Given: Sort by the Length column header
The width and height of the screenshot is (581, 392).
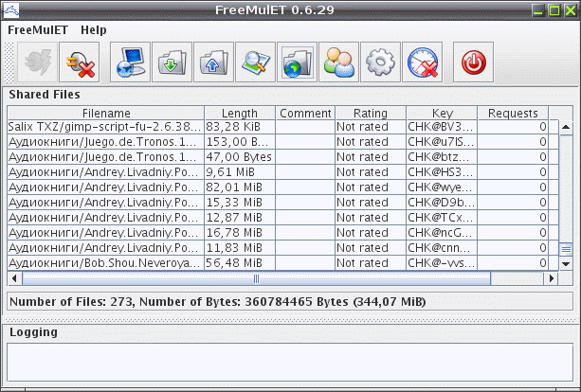Looking at the screenshot, I should pyautogui.click(x=240, y=113).
